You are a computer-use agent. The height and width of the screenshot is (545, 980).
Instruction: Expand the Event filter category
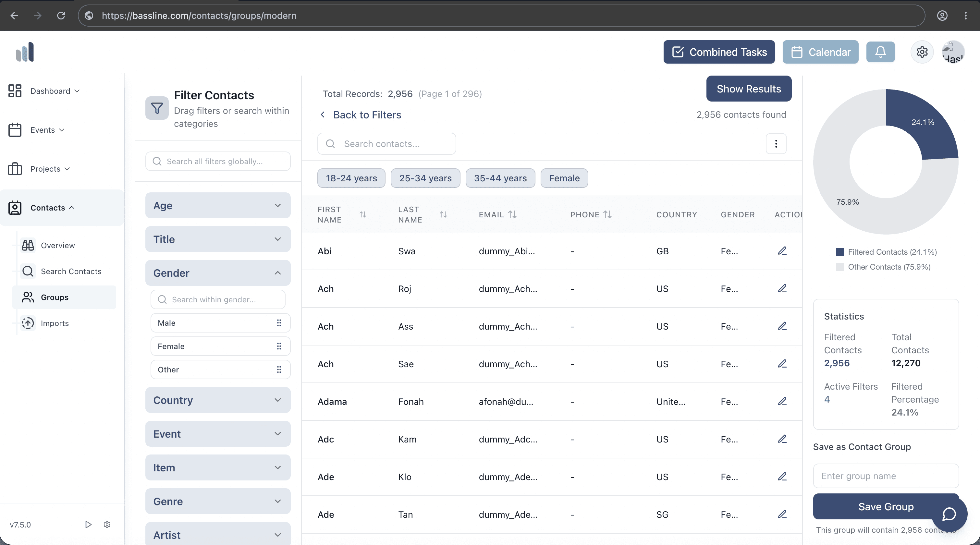coord(218,434)
